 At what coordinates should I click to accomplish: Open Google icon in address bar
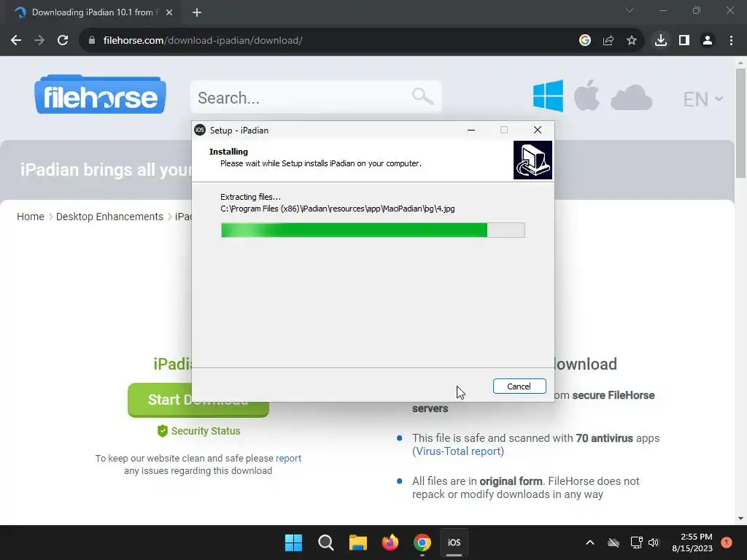(585, 41)
